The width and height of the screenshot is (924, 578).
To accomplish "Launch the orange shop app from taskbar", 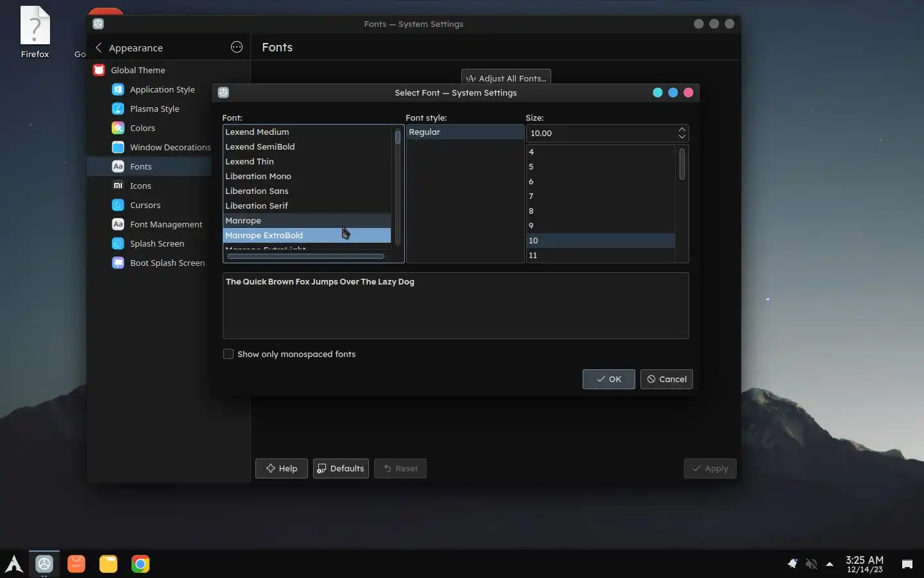I will click(x=76, y=564).
